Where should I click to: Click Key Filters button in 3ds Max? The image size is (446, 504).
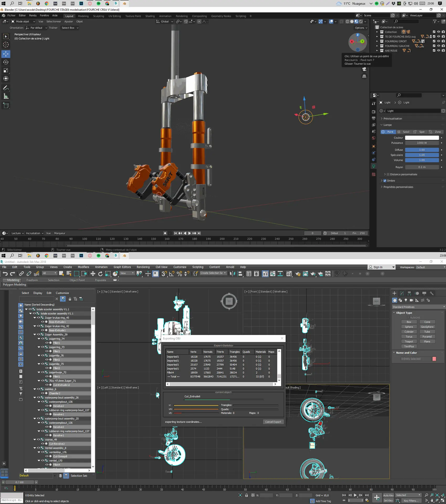(411, 501)
